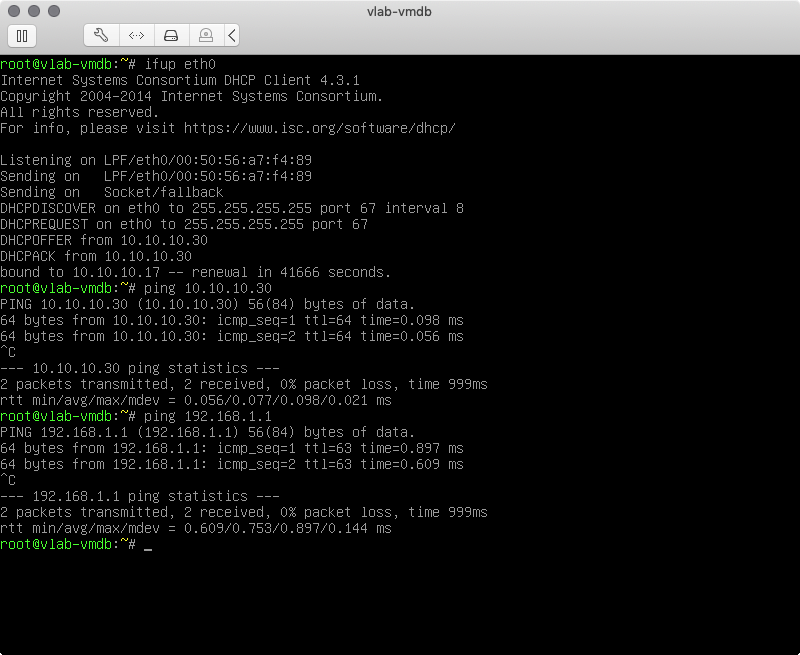This screenshot has width=800, height=655.
Task: Open virtual machine settings wrench icon
Action: [x=101, y=35]
